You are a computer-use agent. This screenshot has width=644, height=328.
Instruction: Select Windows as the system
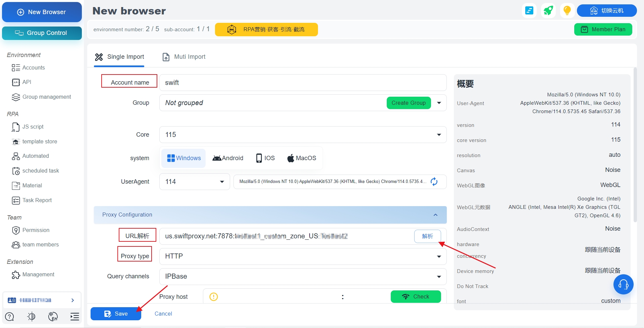click(x=184, y=158)
